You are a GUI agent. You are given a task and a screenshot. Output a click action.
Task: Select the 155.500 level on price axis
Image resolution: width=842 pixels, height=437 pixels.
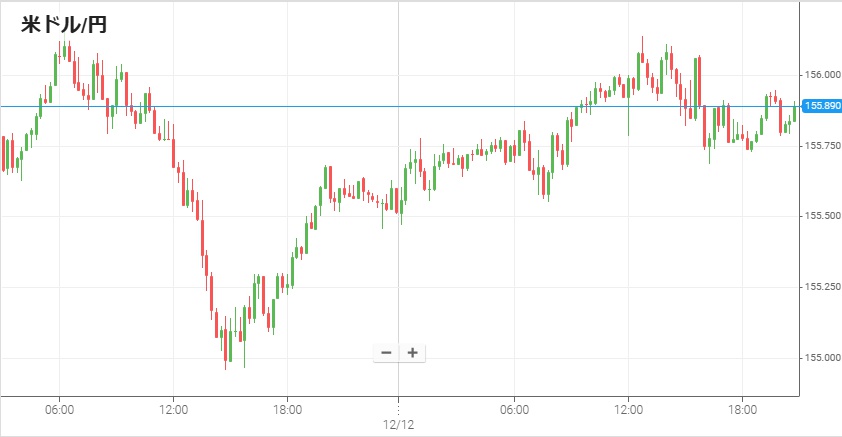(823, 216)
